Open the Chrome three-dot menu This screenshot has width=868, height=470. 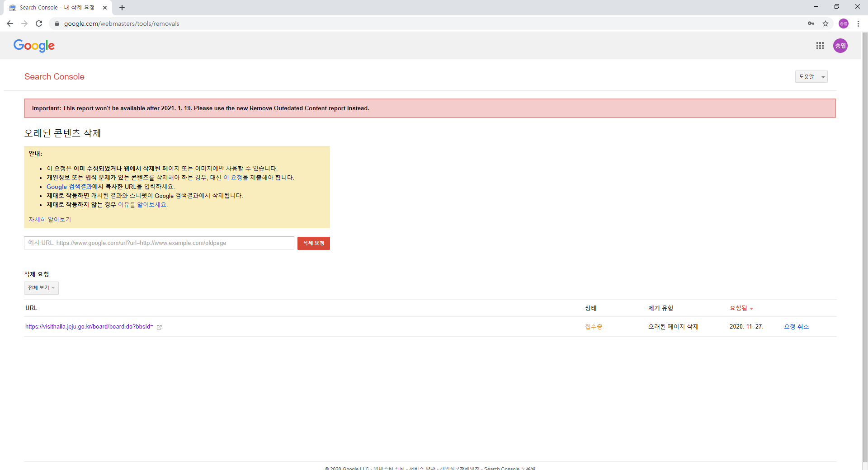(x=858, y=23)
